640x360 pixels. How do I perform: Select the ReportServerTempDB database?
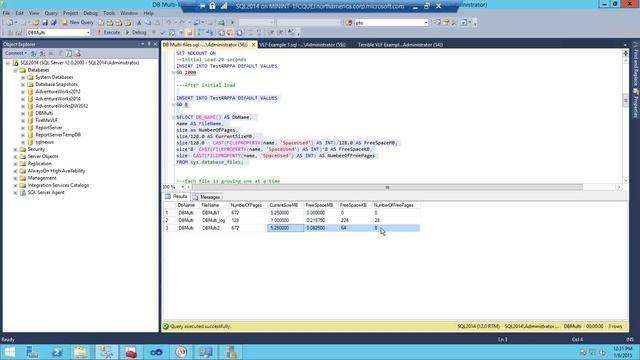point(58,135)
